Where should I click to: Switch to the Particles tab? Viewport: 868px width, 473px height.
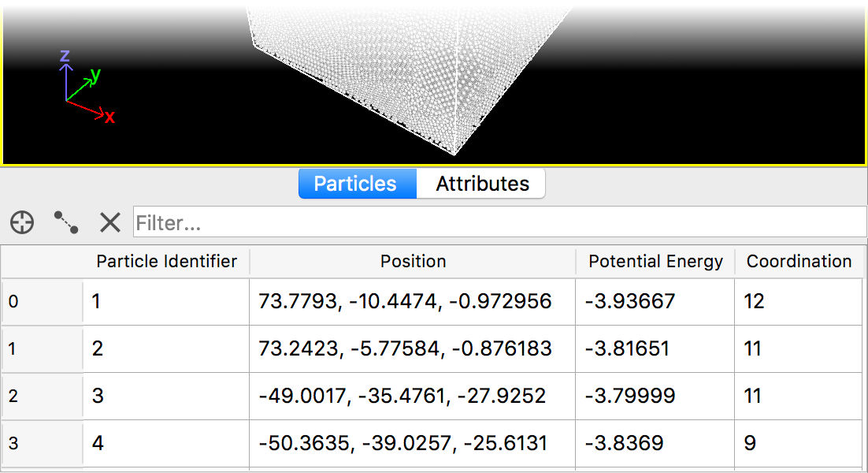point(356,184)
